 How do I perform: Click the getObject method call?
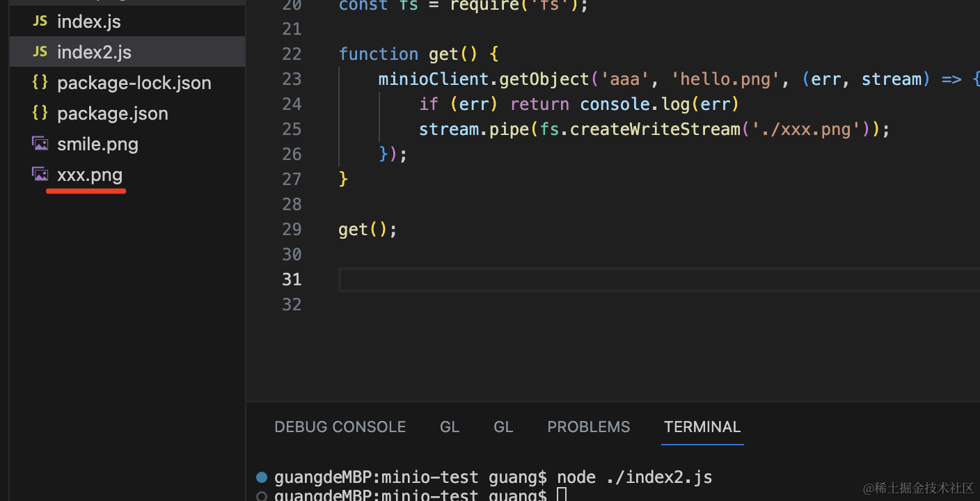(544, 79)
